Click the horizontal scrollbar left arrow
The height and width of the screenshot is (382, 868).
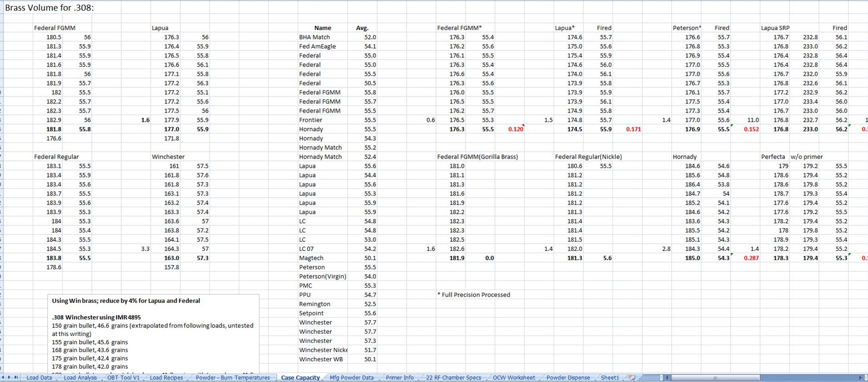click(667, 378)
